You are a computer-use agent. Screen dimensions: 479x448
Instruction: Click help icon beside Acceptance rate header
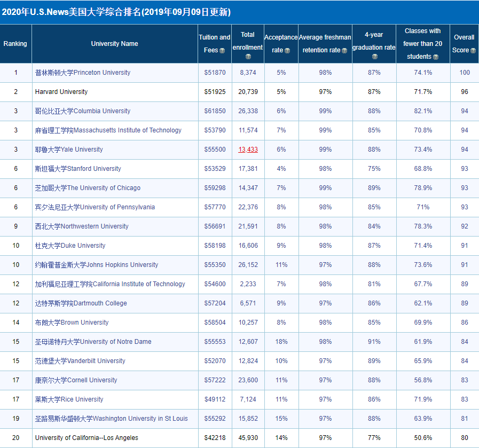(287, 51)
